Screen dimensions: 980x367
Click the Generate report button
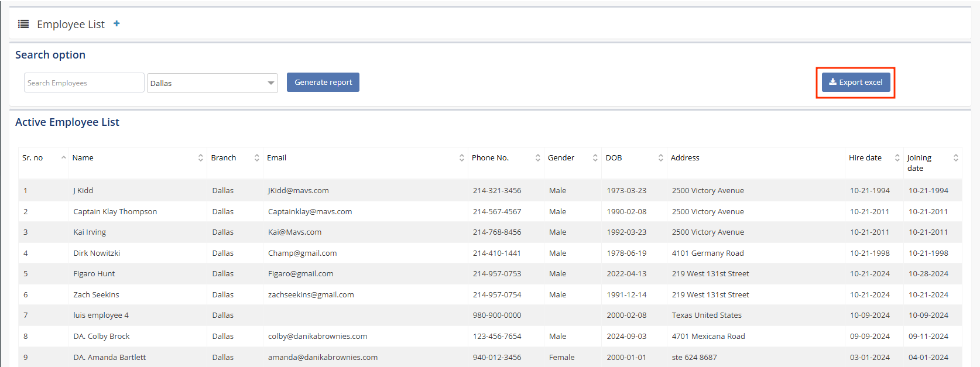click(x=323, y=83)
